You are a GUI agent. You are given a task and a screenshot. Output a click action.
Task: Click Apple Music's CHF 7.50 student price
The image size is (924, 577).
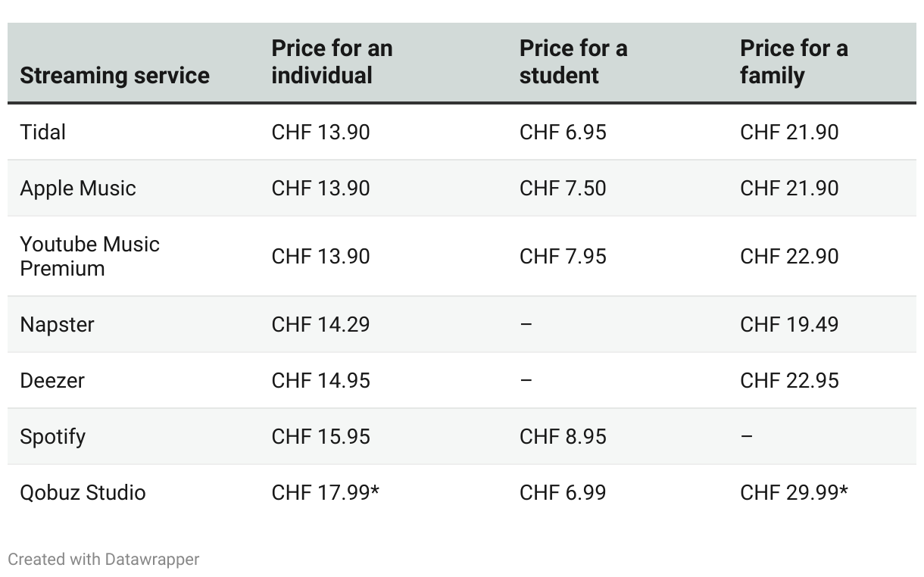(563, 189)
